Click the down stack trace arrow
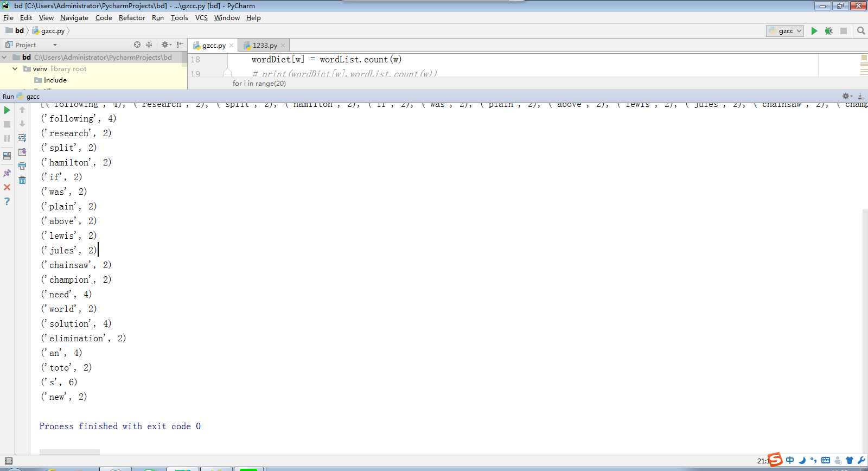 22,124
